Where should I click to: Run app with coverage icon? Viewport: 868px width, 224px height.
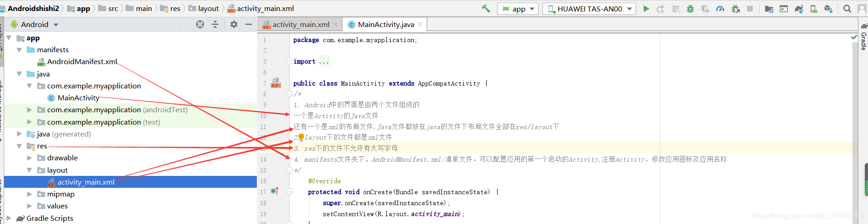coord(705,9)
